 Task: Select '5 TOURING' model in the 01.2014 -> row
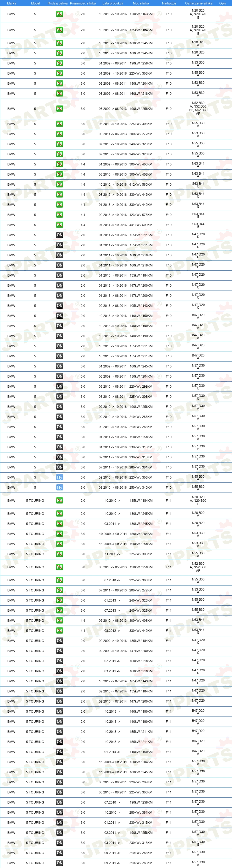pyautogui.click(x=35, y=752)
